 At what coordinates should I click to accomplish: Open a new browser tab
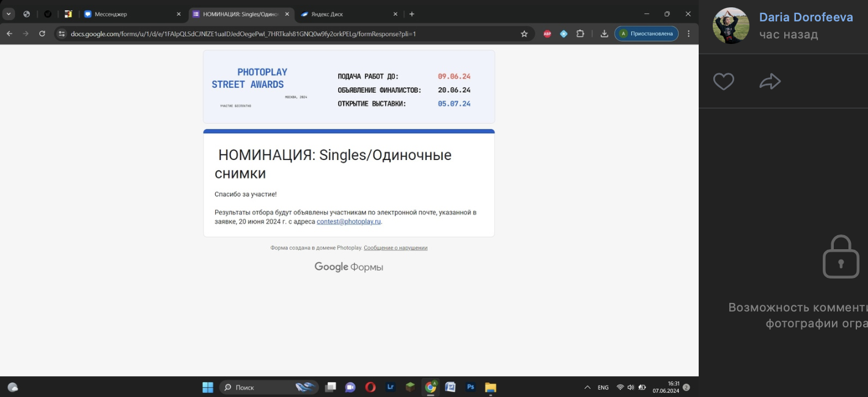(x=412, y=14)
